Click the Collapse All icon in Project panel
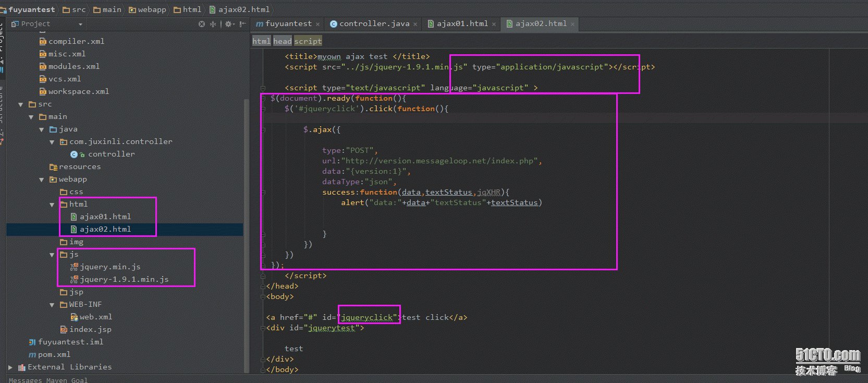This screenshot has height=383, width=868. tap(213, 24)
